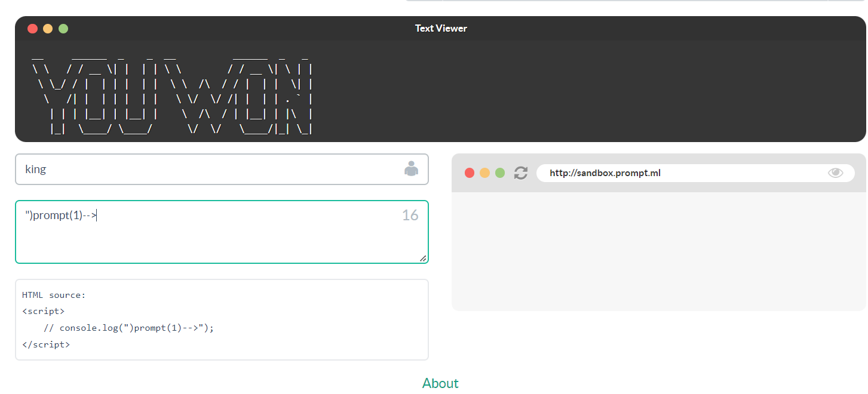Viewport: 868px width, 394px height.
Task: Click the character count "16"
Action: [x=410, y=216]
